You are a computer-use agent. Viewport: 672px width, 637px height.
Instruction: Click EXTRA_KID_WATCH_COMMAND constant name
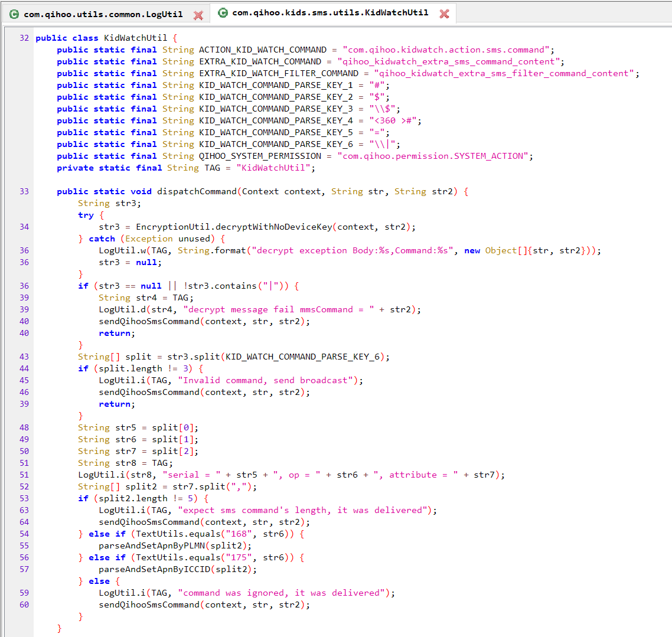(260, 61)
